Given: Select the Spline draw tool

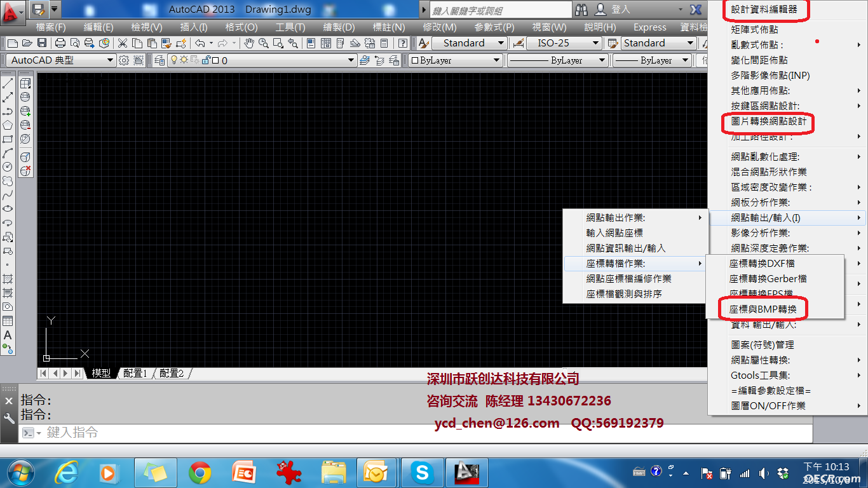Looking at the screenshot, I should coord(8,195).
